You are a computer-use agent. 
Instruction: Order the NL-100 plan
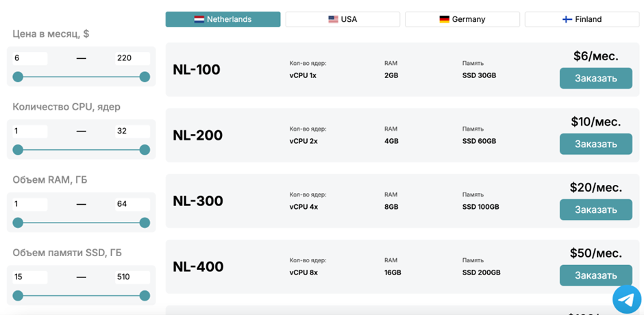[x=595, y=78]
